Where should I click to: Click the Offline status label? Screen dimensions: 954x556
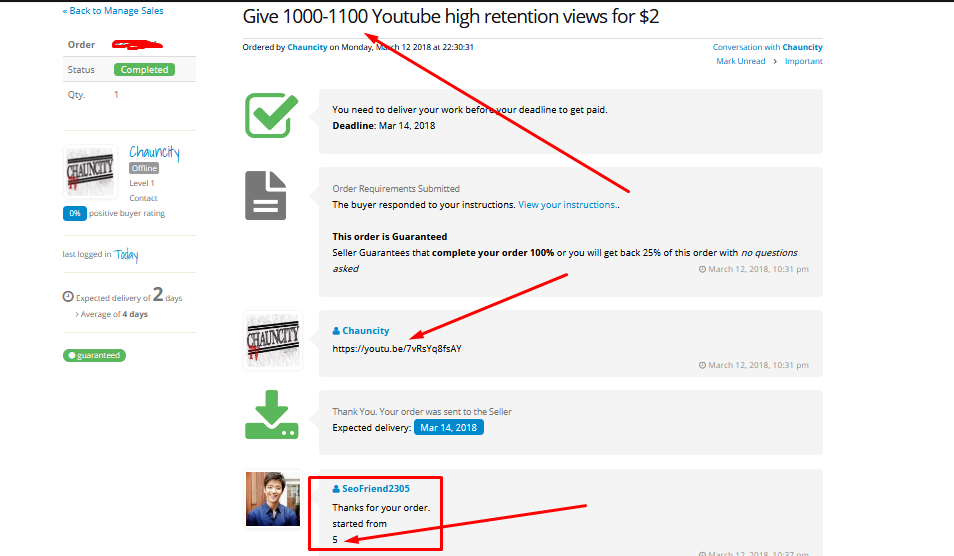(144, 169)
